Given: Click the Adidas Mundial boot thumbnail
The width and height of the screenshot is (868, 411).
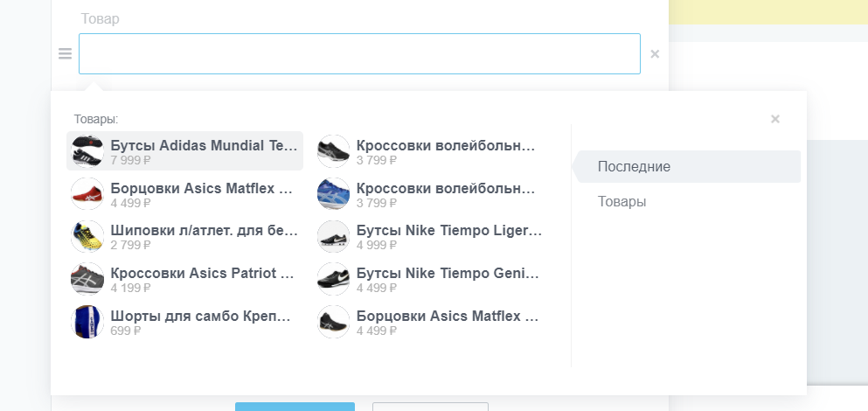Looking at the screenshot, I should (87, 150).
